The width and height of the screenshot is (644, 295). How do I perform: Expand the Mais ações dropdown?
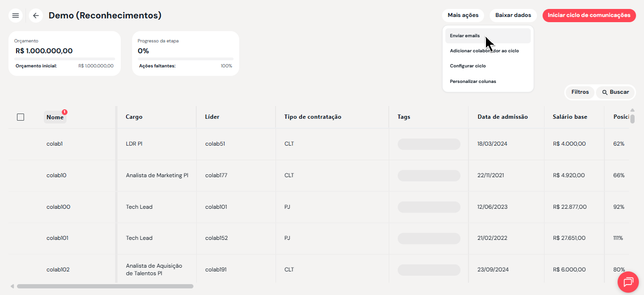tap(463, 16)
